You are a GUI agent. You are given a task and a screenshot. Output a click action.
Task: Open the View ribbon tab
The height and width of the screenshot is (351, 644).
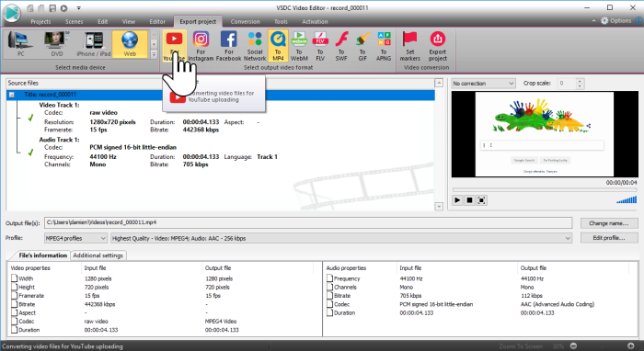click(129, 21)
